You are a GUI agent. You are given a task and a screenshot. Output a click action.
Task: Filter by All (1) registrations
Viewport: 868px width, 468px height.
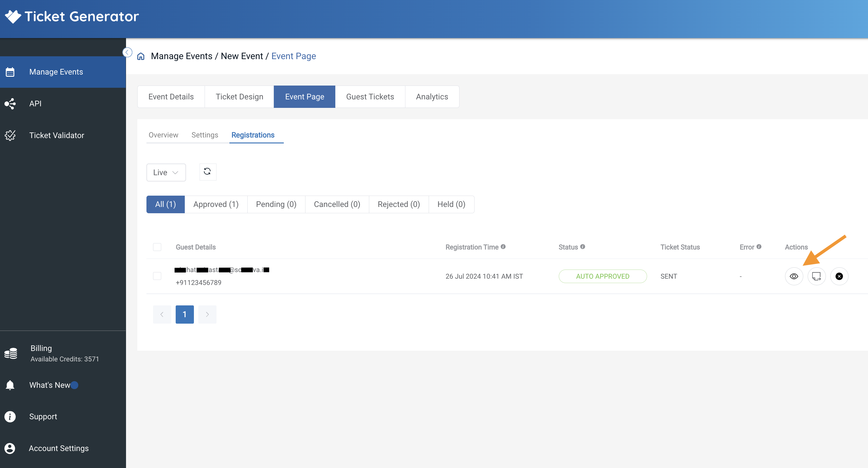point(165,204)
